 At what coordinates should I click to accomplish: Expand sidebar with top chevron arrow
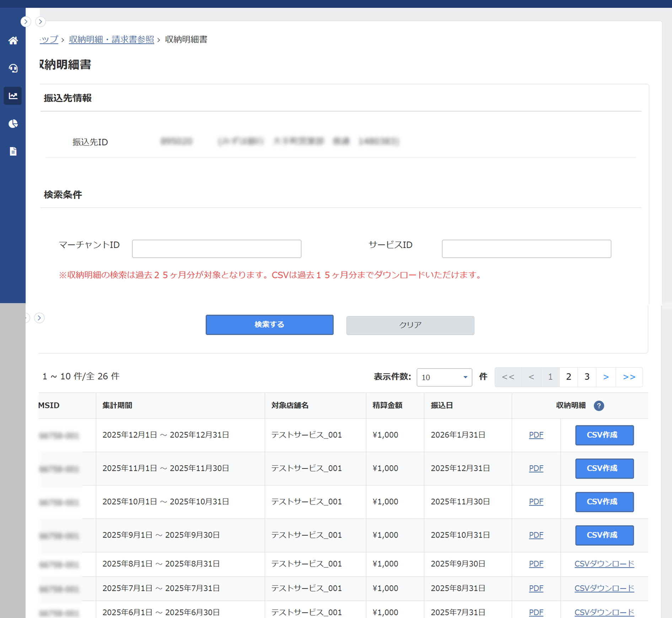(x=26, y=22)
